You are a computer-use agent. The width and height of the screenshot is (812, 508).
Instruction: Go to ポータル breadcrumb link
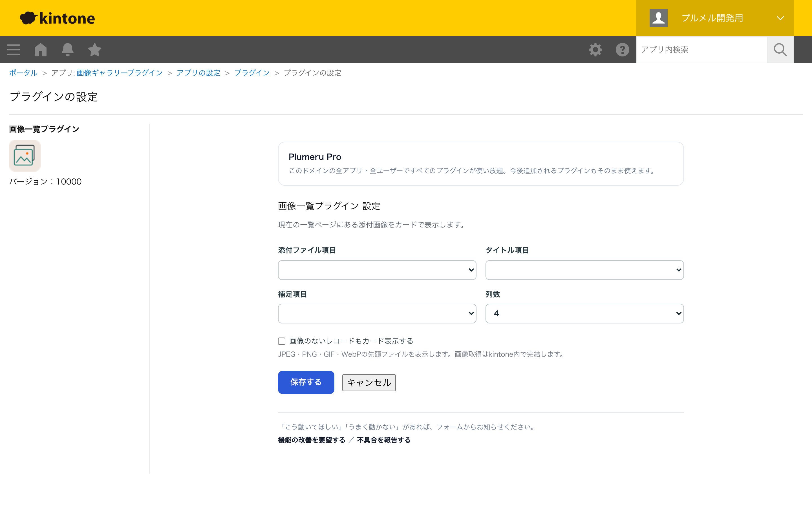tap(23, 73)
